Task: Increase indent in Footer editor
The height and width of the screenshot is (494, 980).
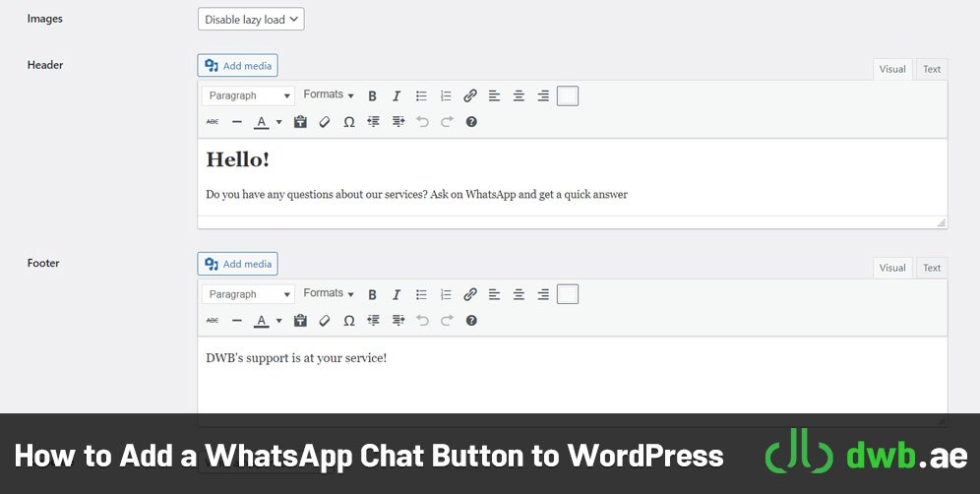Action: pos(398,320)
